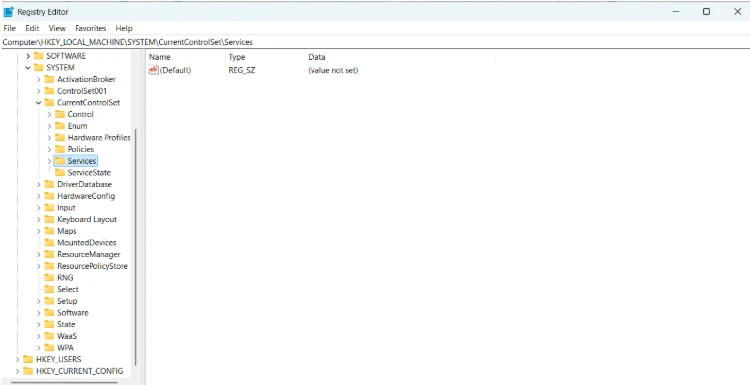Open the View menu
The width and height of the screenshot is (750, 385).
click(x=57, y=28)
